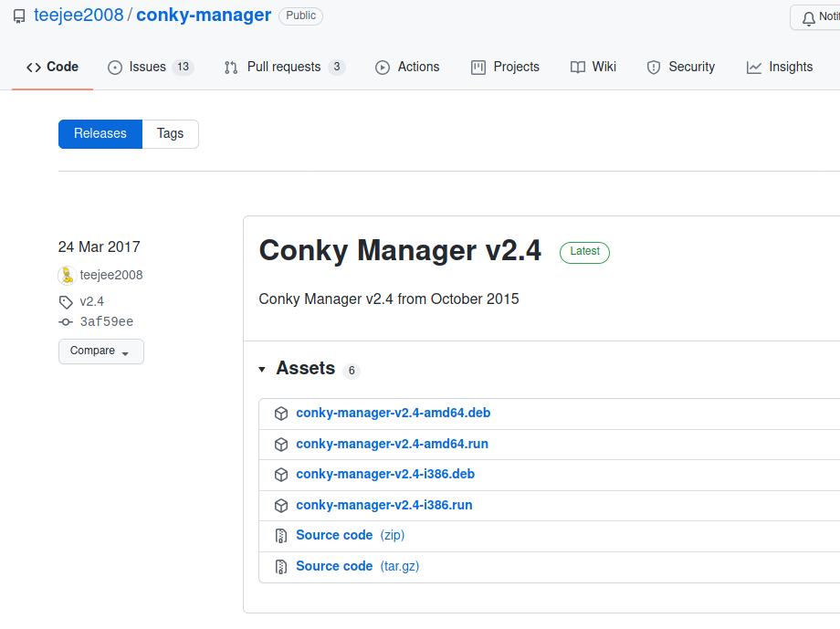The height and width of the screenshot is (629, 840).
Task: Click the Pull requests branch icon
Action: coord(231,68)
